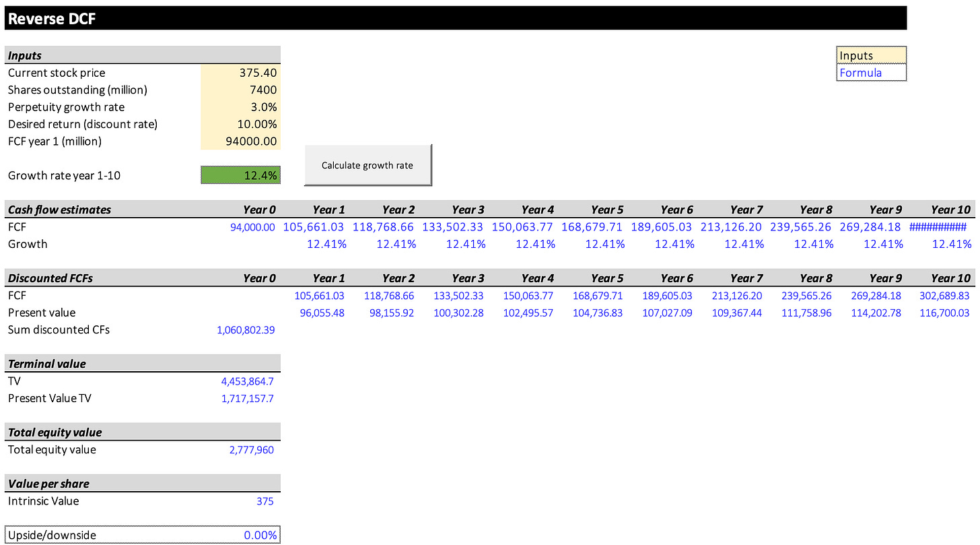The width and height of the screenshot is (980, 545).
Task: Select the Growth rate year 1-10 label
Action: tap(65, 175)
